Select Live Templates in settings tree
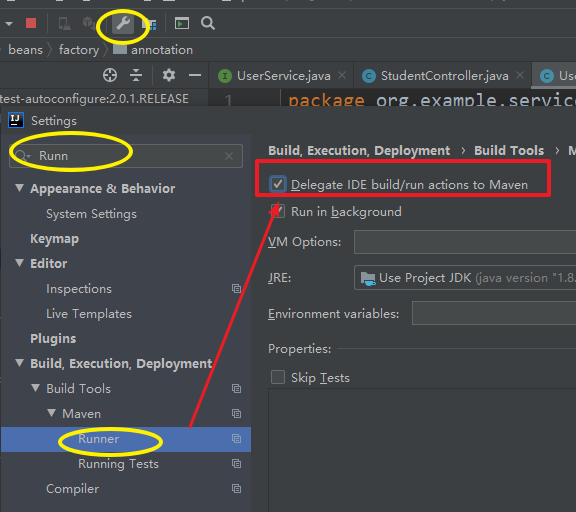This screenshot has height=512, width=576. click(x=89, y=314)
